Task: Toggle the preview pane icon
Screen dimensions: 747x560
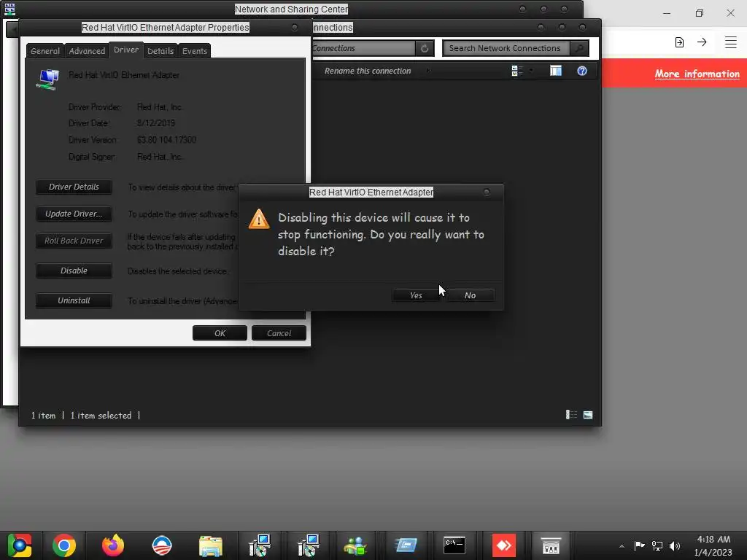Action: [555, 71]
